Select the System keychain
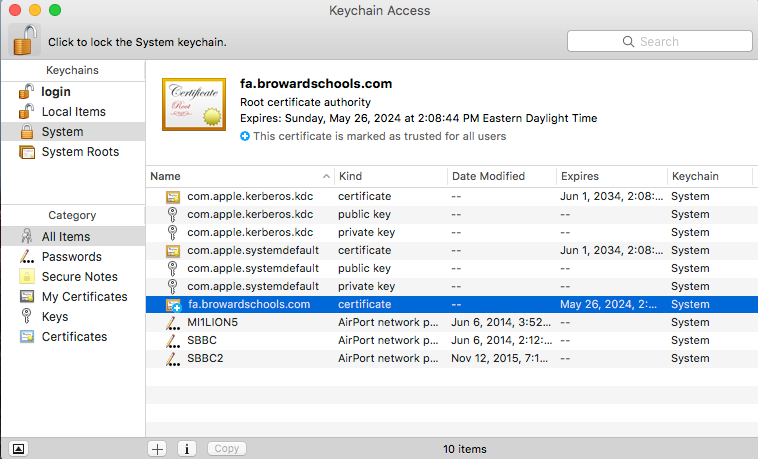The height and width of the screenshot is (459, 758). 73,132
